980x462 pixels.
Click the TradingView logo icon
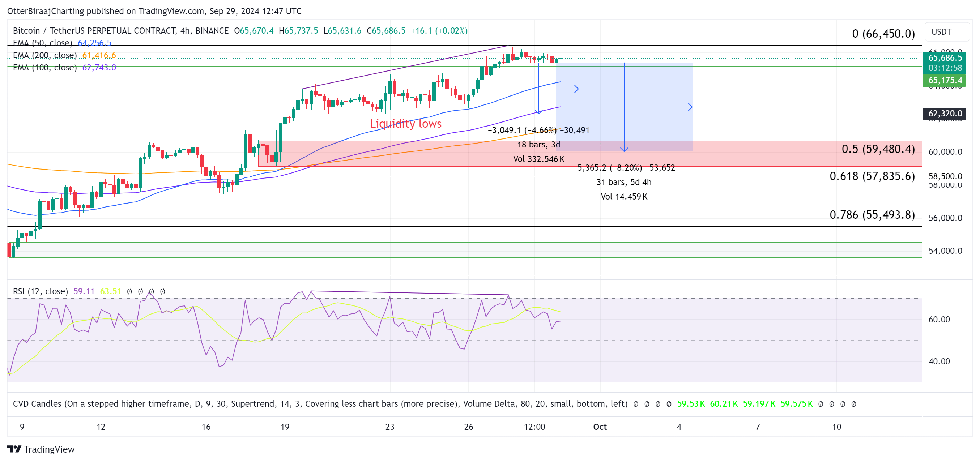pos(14,449)
